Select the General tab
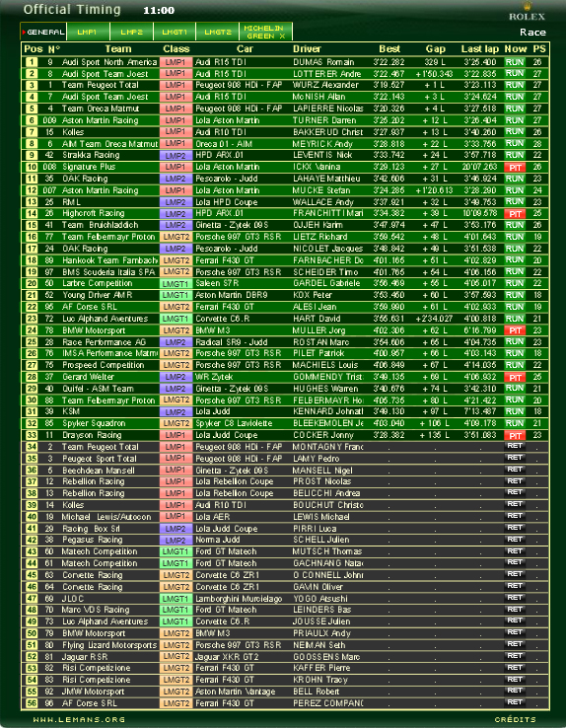 coord(43,32)
